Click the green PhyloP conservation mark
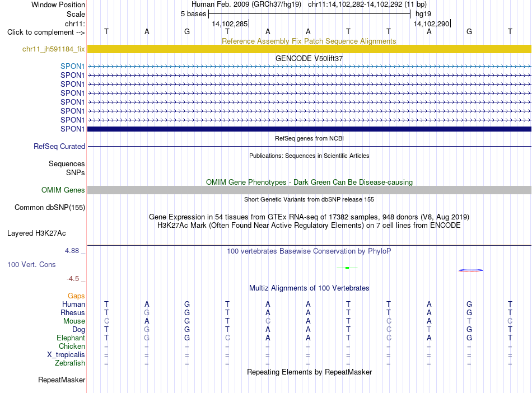The width and height of the screenshot is (532, 393). (347, 268)
